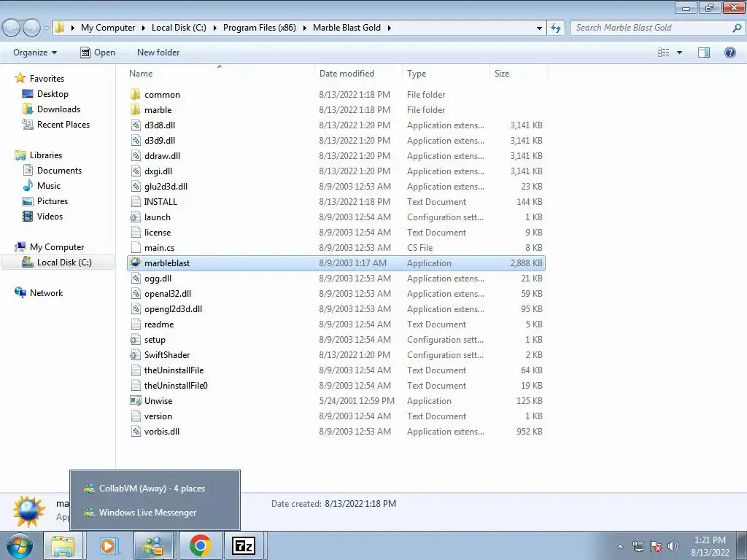Show the preview pane
Screen dimensions: 747x560
(704, 52)
